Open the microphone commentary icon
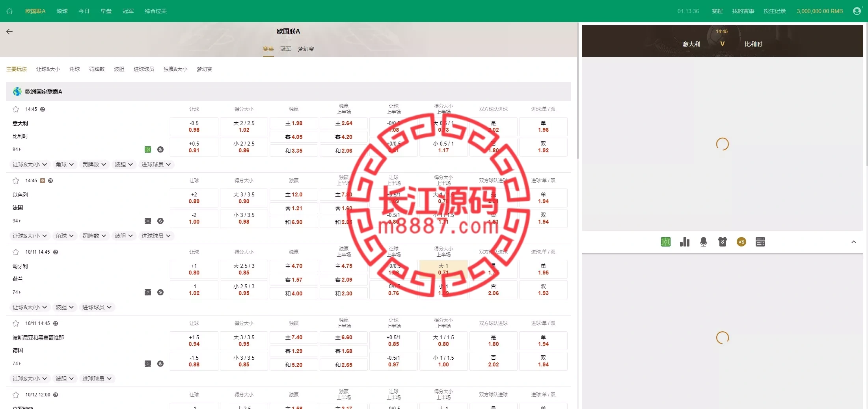868x409 pixels. (704, 242)
